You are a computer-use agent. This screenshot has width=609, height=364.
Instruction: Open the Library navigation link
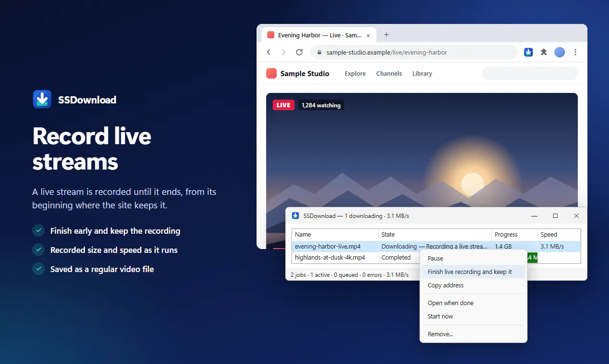(x=422, y=73)
